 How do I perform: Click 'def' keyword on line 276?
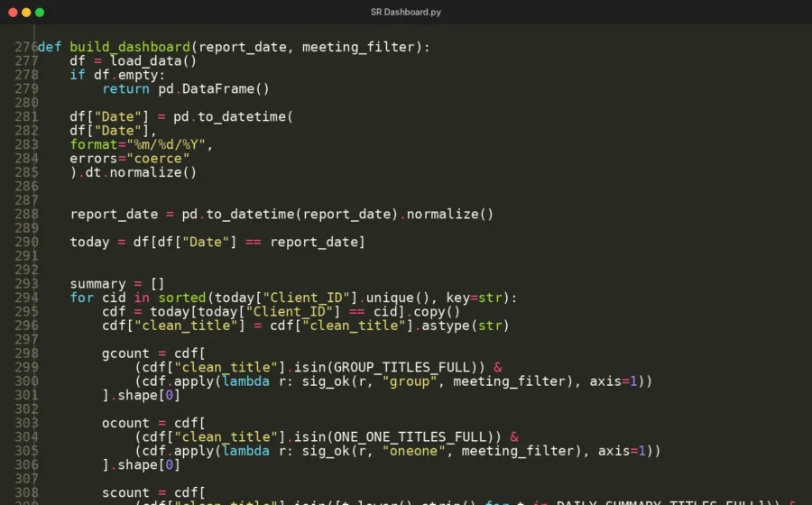[50, 47]
